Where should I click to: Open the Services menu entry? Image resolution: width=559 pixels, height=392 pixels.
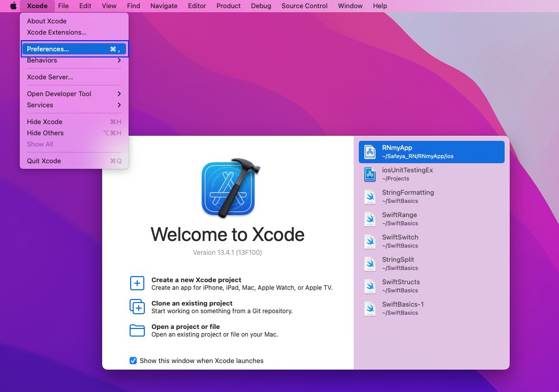click(74, 105)
